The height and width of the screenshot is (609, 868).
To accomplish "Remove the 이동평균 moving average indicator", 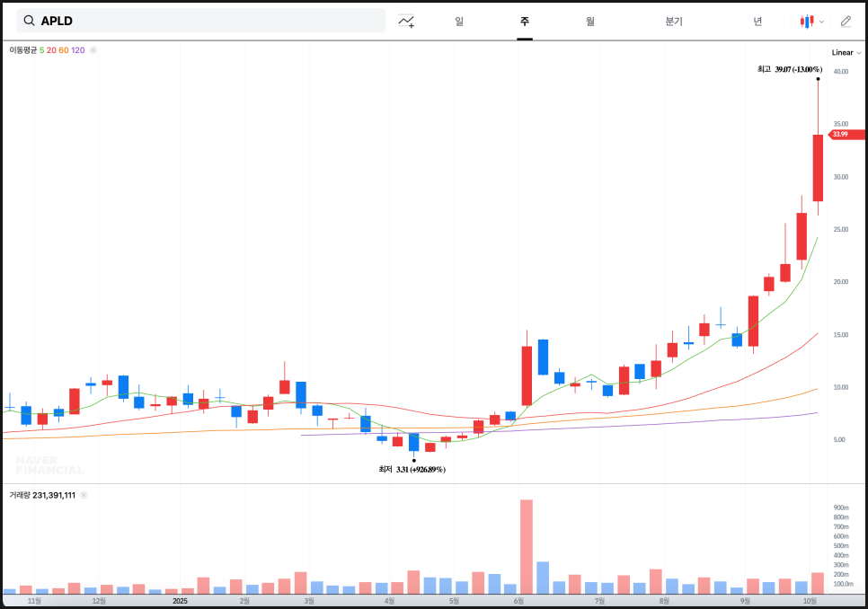I will coord(93,50).
